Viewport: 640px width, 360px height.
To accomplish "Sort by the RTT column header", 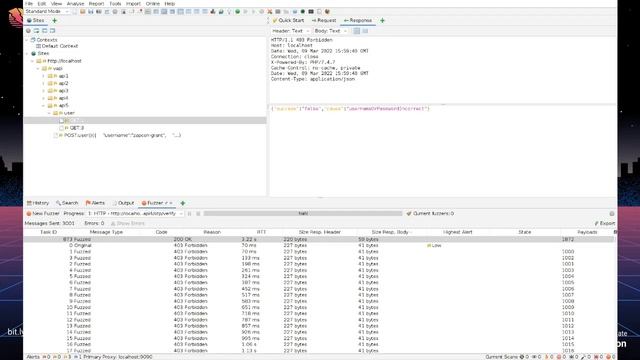I will click(x=261, y=232).
